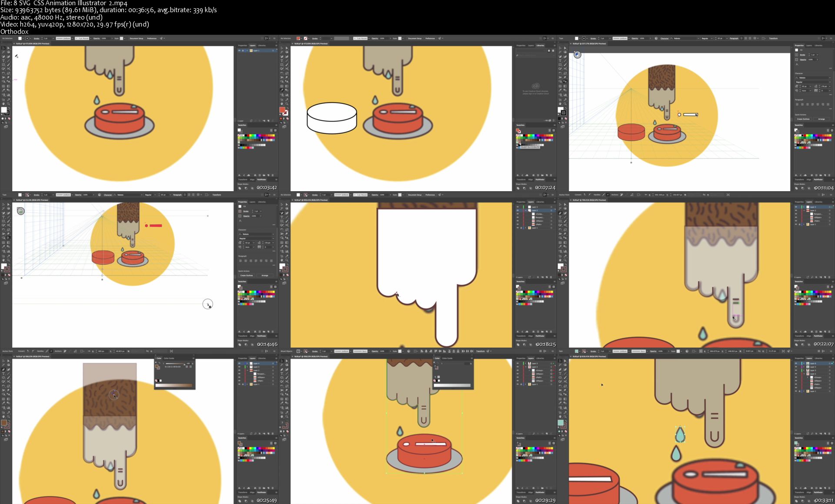Image resolution: width=835 pixels, height=504 pixels.
Task: Open Regular font style dropdown in 00:11:04 Properties panel
Action: tap(830, 82)
